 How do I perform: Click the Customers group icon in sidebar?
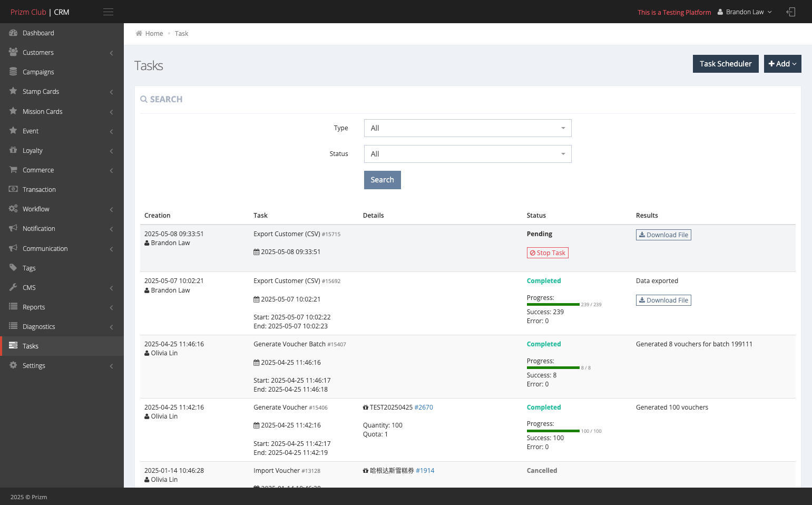click(x=13, y=52)
